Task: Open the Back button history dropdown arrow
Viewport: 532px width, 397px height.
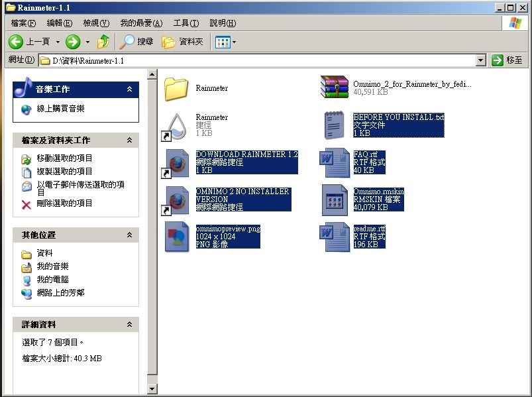Action: pyautogui.click(x=58, y=42)
